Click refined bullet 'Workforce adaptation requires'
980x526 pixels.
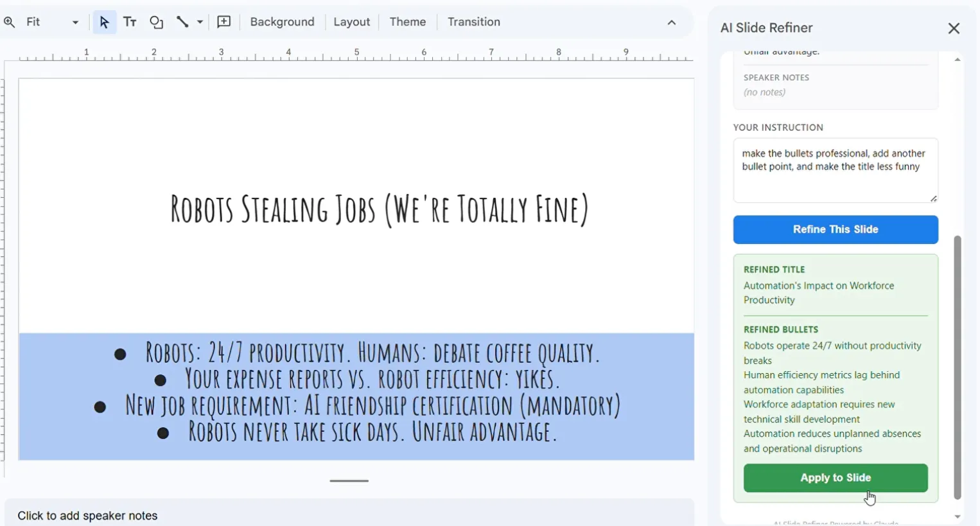tap(819, 412)
